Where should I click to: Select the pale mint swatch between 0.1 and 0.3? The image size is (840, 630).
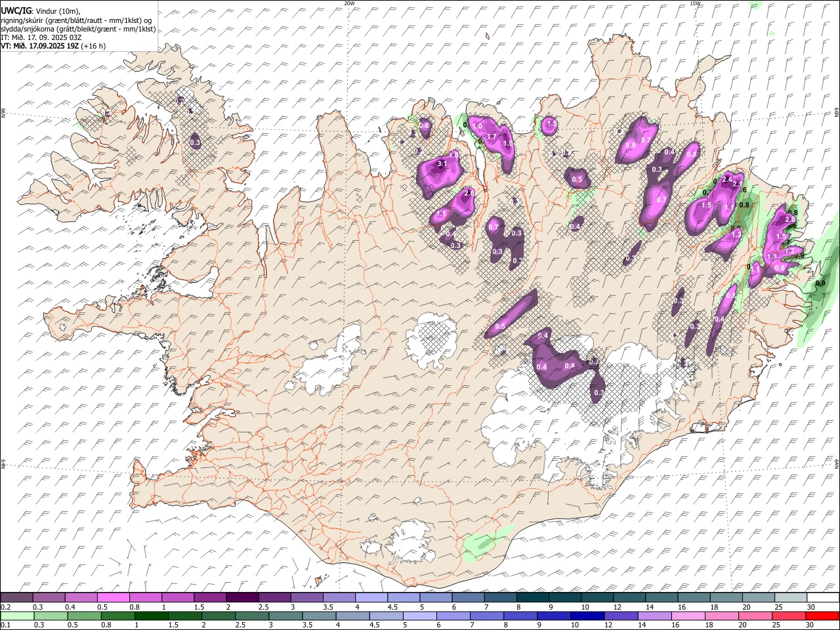[17, 616]
